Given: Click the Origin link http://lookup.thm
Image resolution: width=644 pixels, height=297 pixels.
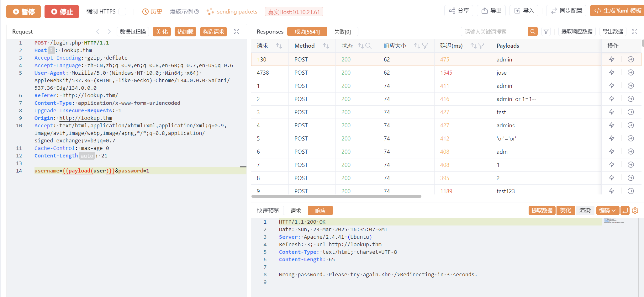Looking at the screenshot, I should (x=86, y=118).
